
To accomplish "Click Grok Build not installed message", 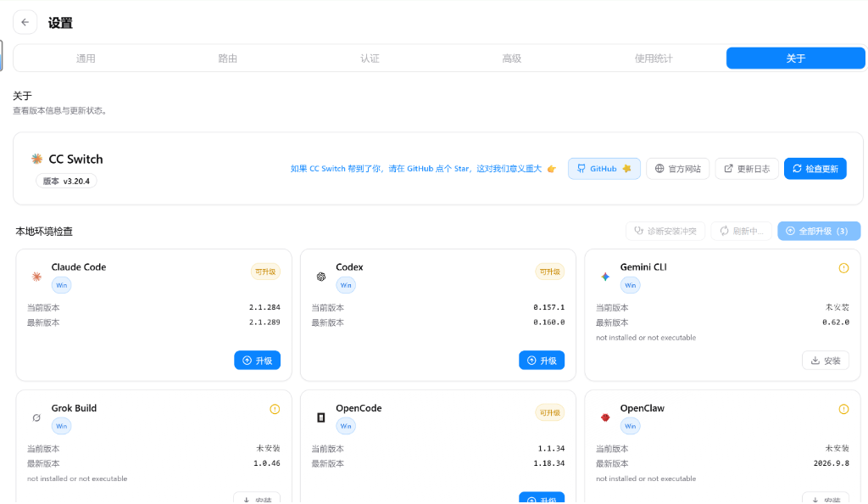I will point(77,479).
